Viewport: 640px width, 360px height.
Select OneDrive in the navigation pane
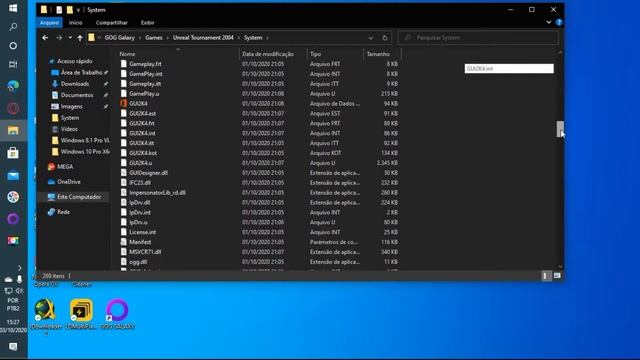tap(69, 182)
